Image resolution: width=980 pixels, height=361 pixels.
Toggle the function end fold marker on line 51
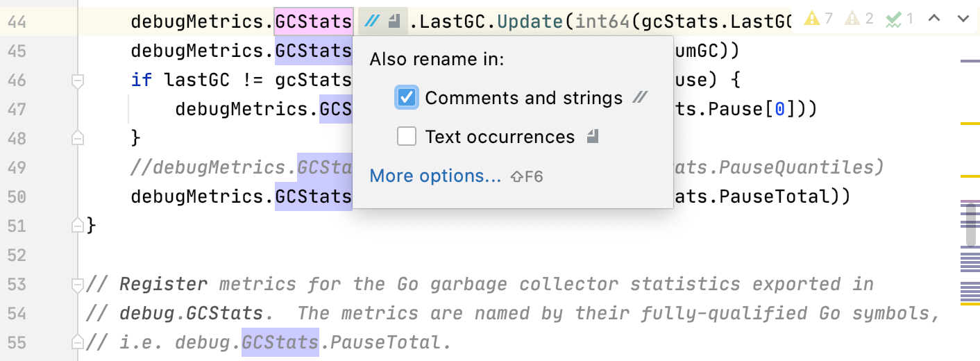coord(78,226)
